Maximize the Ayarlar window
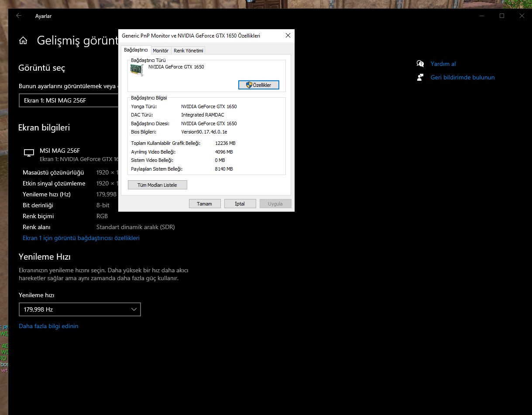The height and width of the screenshot is (415, 532). pyautogui.click(x=502, y=16)
